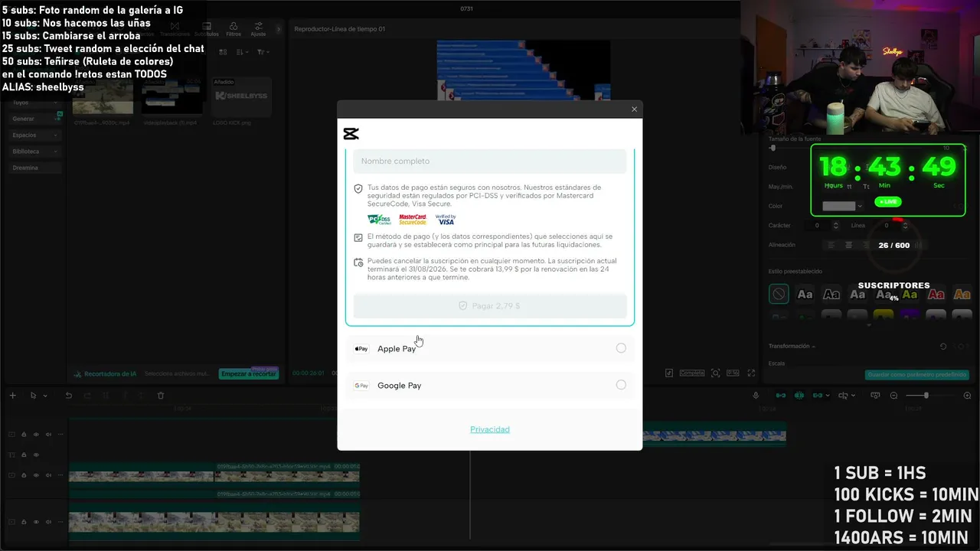Add a track with the plus icon
The width and height of the screenshot is (980, 551).
click(x=13, y=396)
